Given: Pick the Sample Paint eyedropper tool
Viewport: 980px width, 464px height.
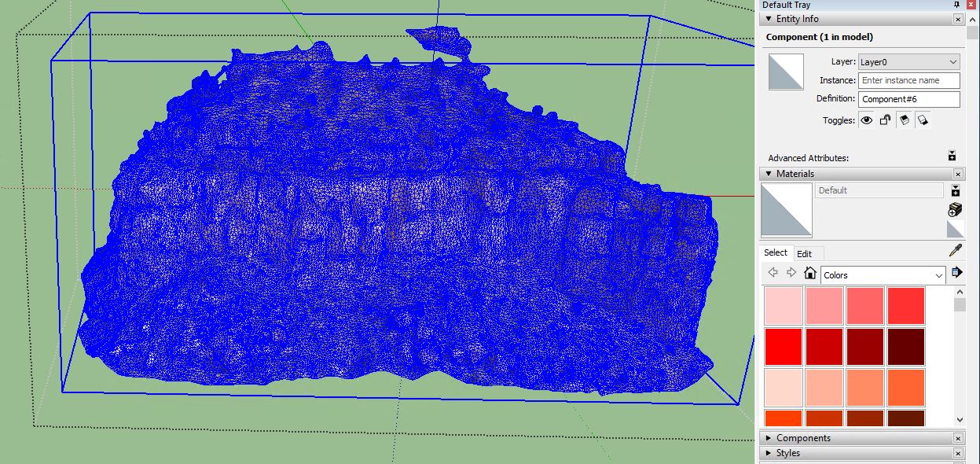Looking at the screenshot, I should pos(956,251).
